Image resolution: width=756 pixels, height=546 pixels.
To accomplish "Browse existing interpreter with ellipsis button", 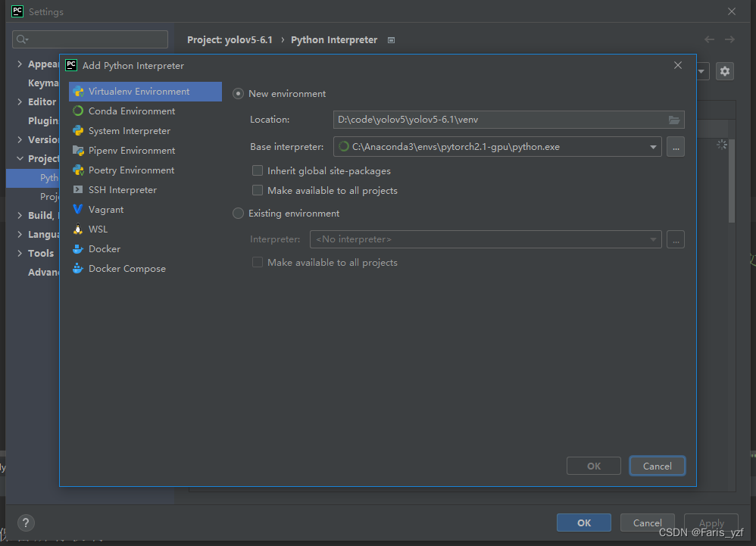I will click(676, 239).
